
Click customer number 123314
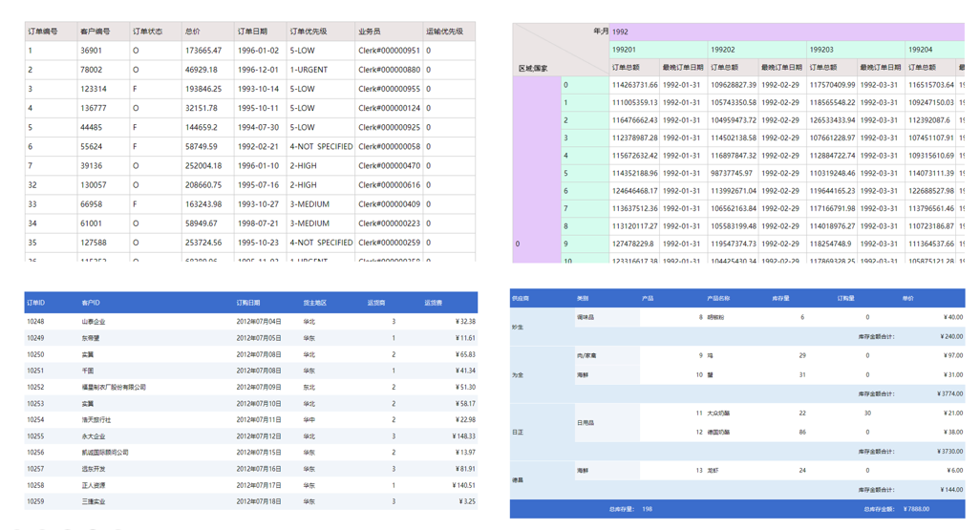tap(94, 89)
